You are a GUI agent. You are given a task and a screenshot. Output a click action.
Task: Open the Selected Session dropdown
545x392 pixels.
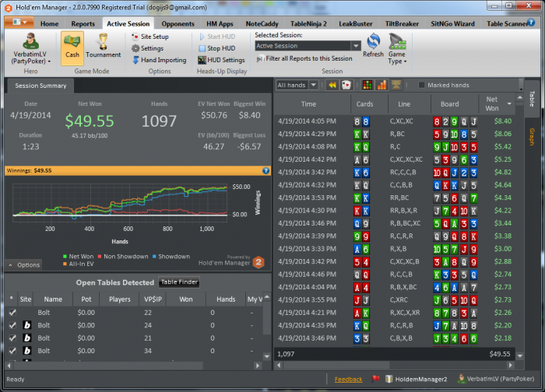356,46
